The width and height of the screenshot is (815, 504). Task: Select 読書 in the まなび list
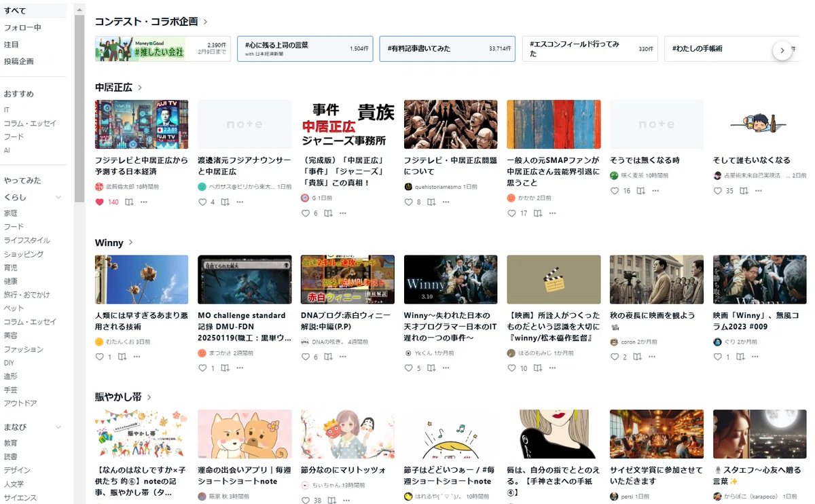click(11, 456)
